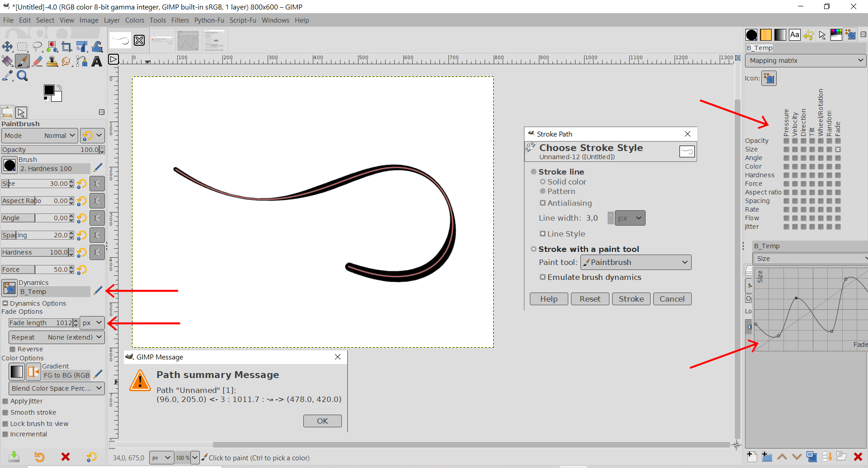This screenshot has height=468, width=868.
Task: Select the Clone stamp tool
Action: 52,61
